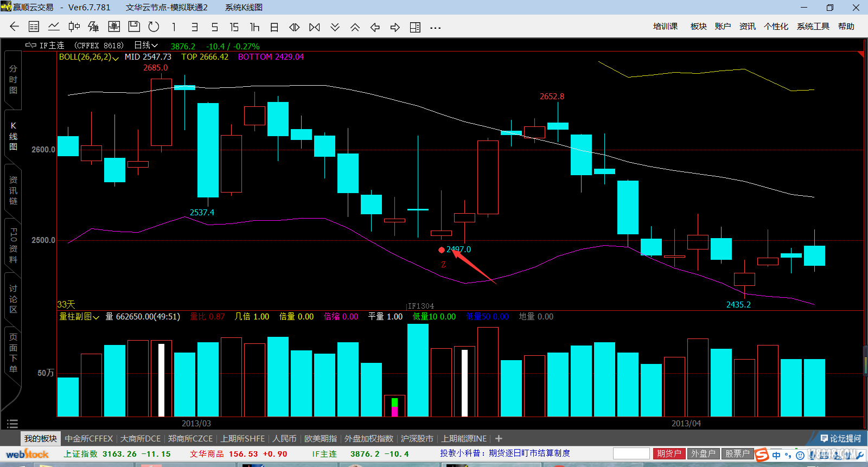Click the 外盘户 account button
The image size is (868, 467).
tap(703, 453)
